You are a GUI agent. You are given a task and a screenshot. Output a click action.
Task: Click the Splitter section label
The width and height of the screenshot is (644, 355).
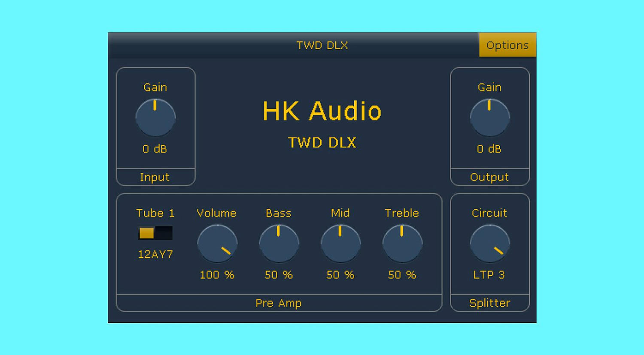[x=490, y=303]
